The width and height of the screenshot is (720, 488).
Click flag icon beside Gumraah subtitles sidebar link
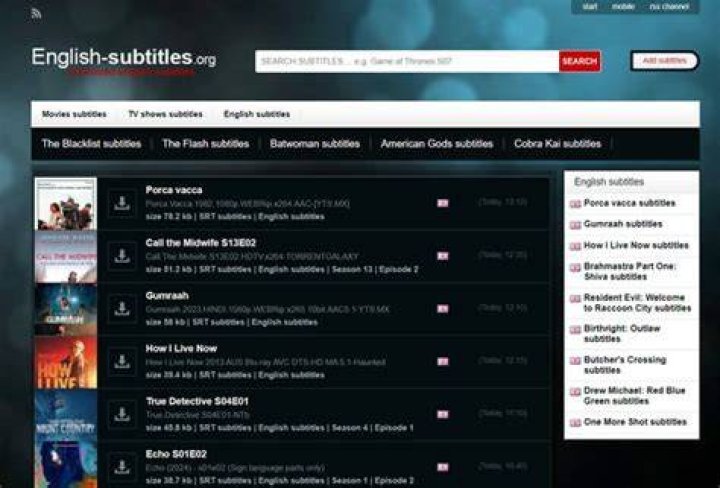[x=575, y=225]
